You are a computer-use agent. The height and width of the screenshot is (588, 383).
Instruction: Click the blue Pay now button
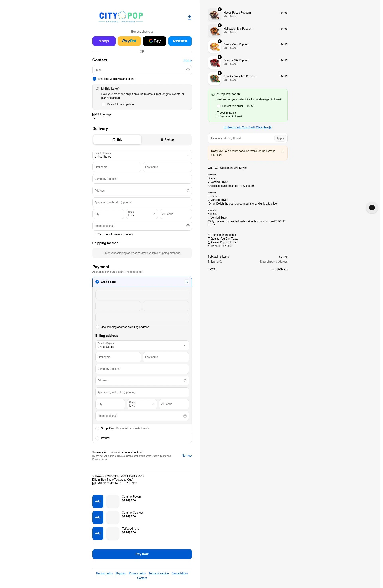pyautogui.click(x=142, y=554)
